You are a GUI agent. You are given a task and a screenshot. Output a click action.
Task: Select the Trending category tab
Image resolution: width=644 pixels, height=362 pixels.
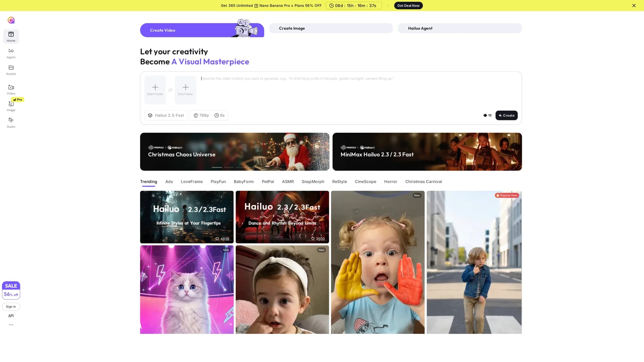click(x=149, y=182)
